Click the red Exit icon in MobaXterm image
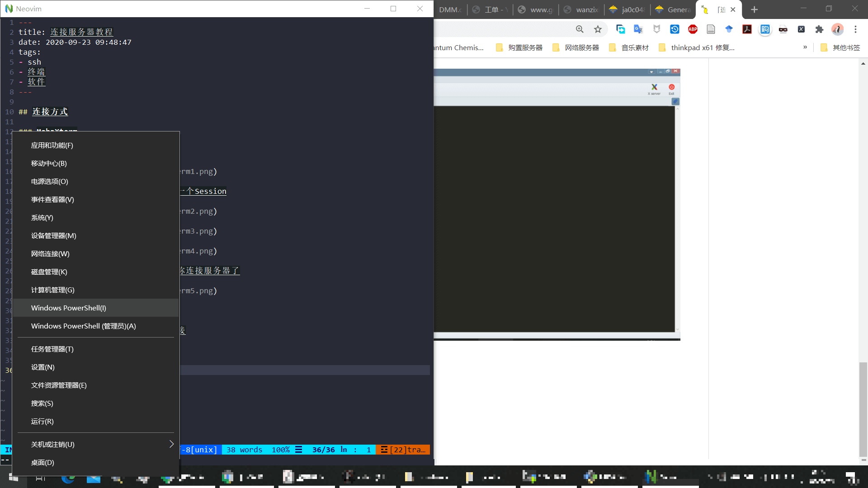The image size is (868, 488). [x=671, y=89]
